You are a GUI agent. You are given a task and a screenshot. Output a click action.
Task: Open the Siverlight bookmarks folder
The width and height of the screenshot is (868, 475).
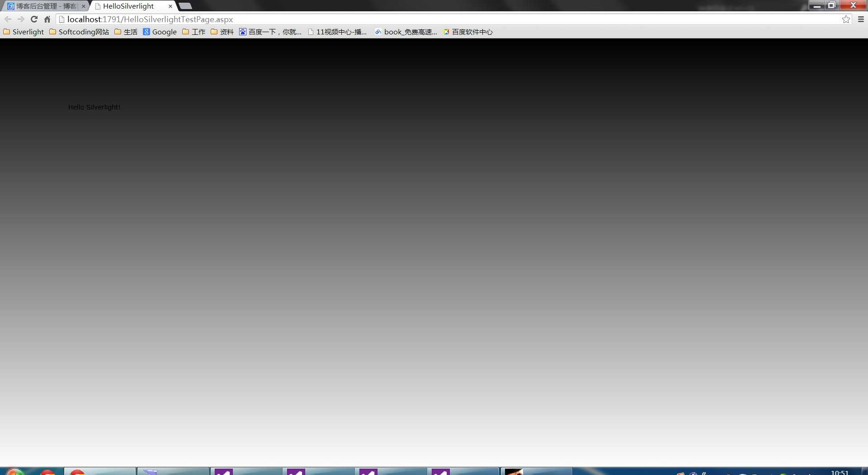[24, 32]
